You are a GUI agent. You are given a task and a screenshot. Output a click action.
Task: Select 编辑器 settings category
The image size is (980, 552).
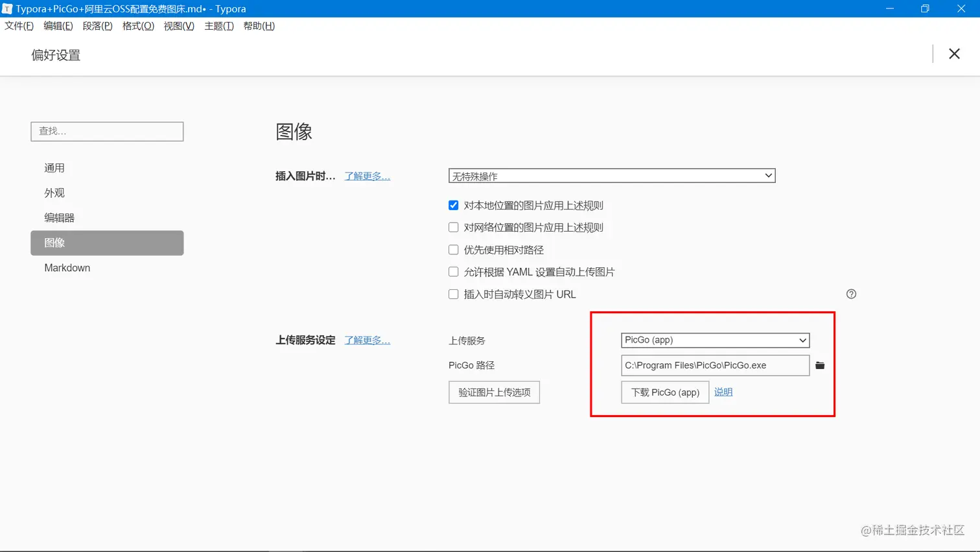click(x=107, y=218)
